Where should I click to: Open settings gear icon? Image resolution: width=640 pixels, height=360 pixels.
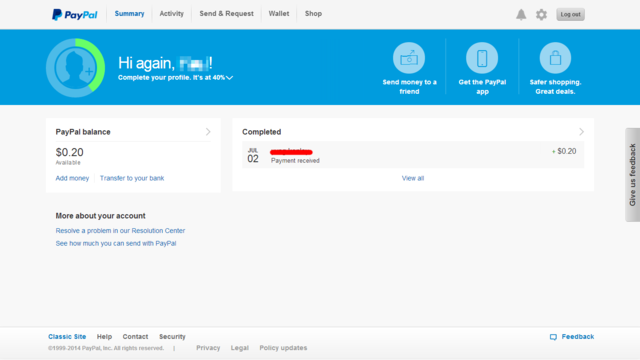pos(541,15)
